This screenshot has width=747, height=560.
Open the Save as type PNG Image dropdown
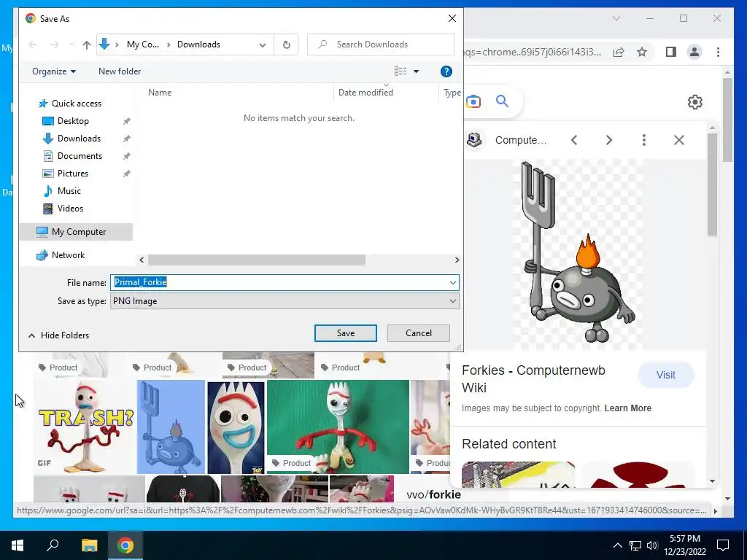285,301
